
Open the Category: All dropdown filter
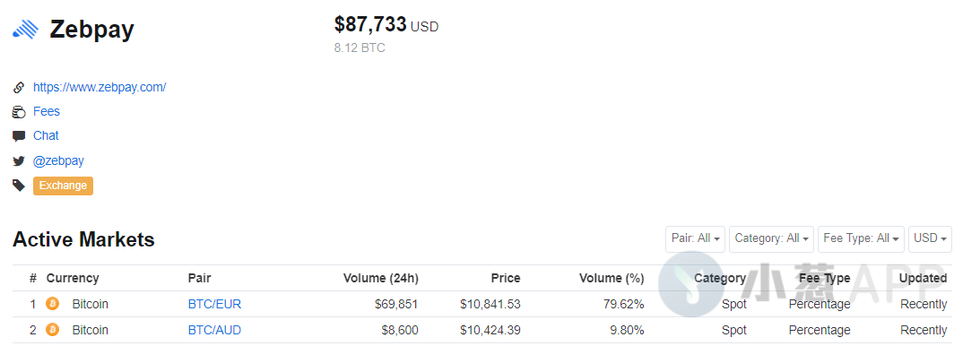coord(771,238)
